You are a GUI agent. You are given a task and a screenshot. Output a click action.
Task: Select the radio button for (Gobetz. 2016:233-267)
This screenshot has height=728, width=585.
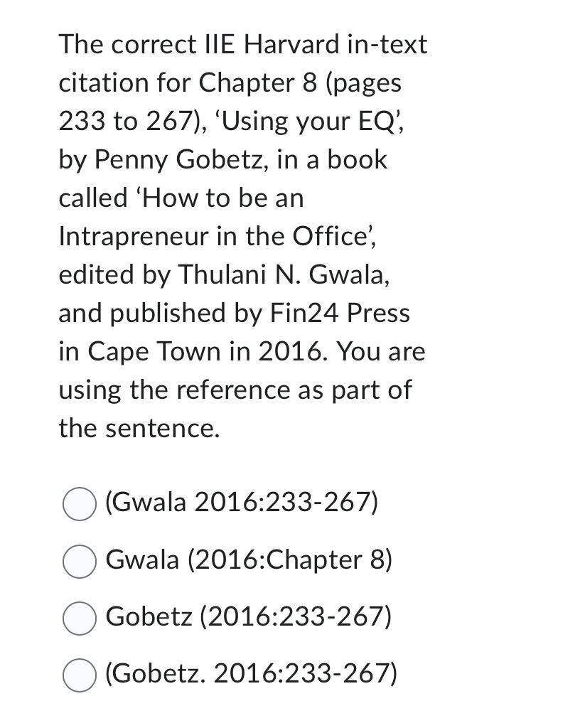80,674
